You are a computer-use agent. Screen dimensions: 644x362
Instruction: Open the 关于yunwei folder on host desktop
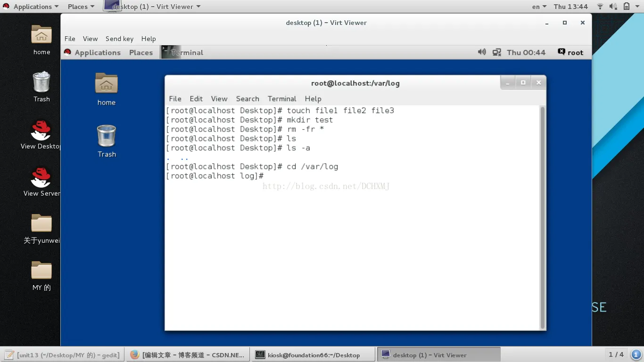coord(41,223)
